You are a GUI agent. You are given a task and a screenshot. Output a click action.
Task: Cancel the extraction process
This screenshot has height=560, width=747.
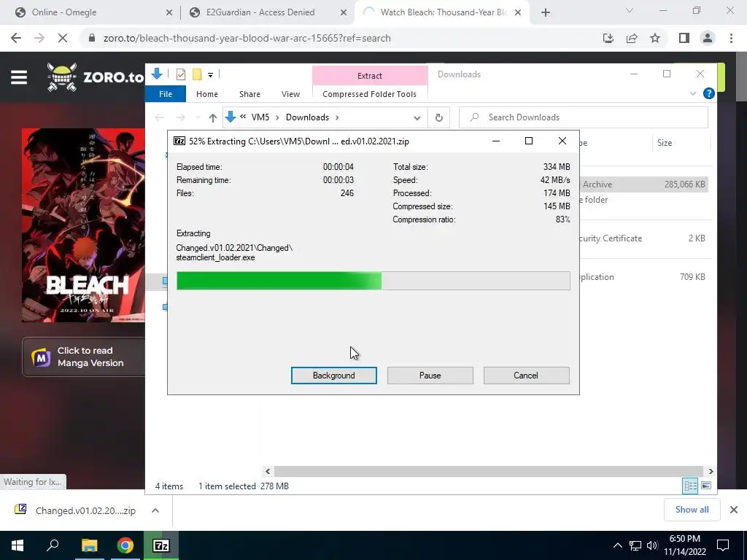point(526,376)
